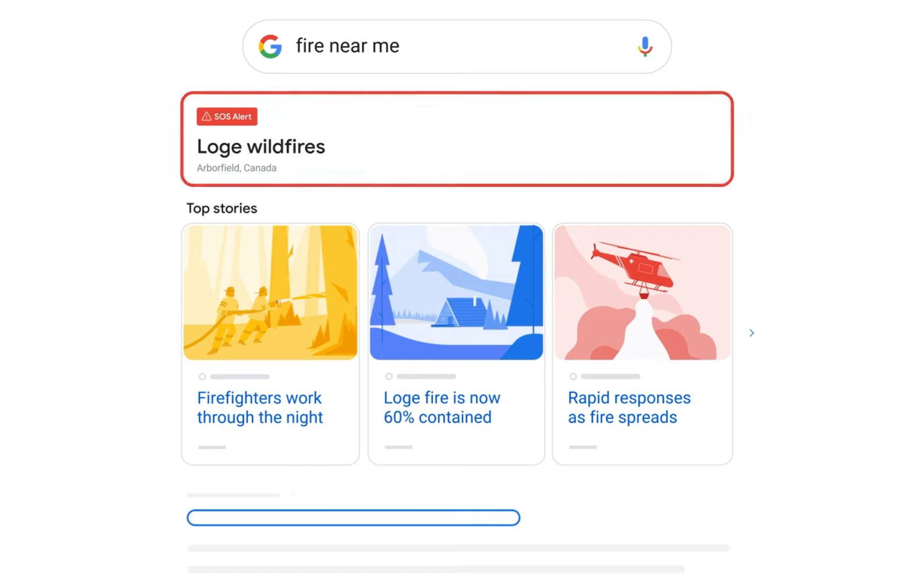Open 'Rapid responses as fire spreads' story
Viewport: 924px width, 581px height.
click(x=629, y=407)
